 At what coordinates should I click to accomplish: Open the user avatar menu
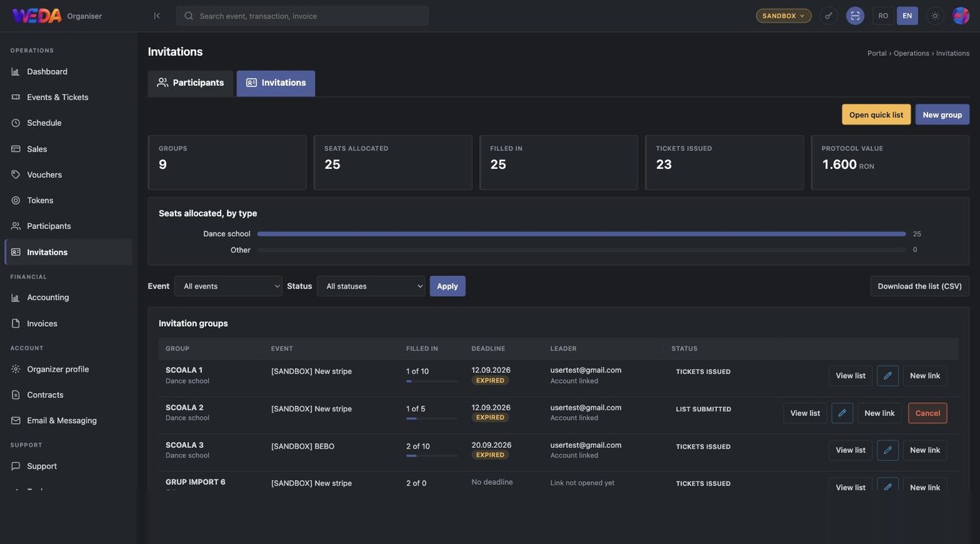[961, 16]
